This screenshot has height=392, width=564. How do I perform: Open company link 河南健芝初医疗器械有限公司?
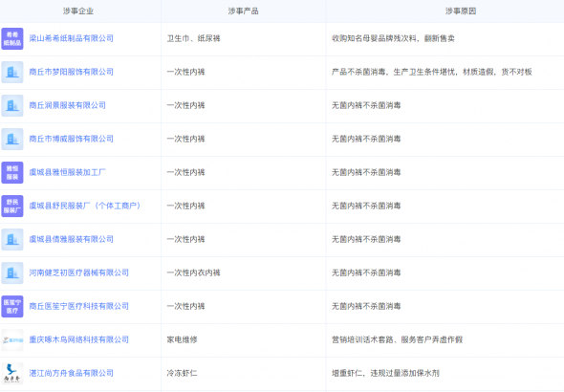(78, 272)
